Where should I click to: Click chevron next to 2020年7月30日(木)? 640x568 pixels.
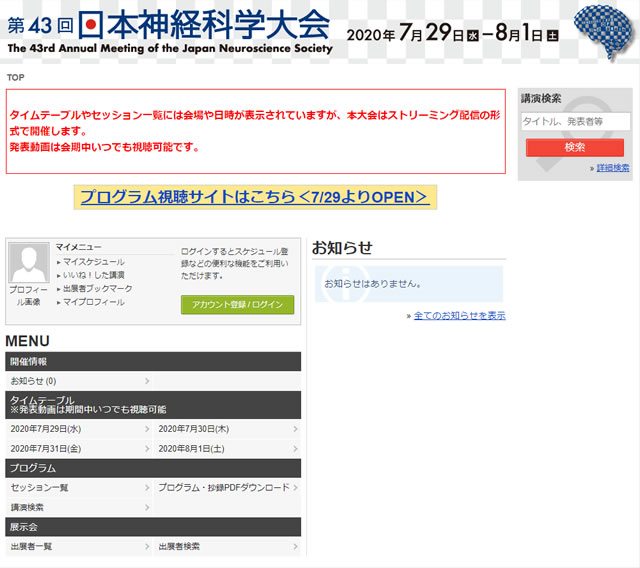tap(296, 429)
